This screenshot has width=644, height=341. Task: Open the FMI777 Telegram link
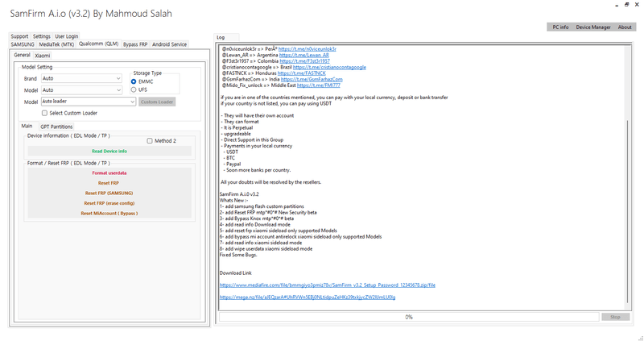click(318, 85)
